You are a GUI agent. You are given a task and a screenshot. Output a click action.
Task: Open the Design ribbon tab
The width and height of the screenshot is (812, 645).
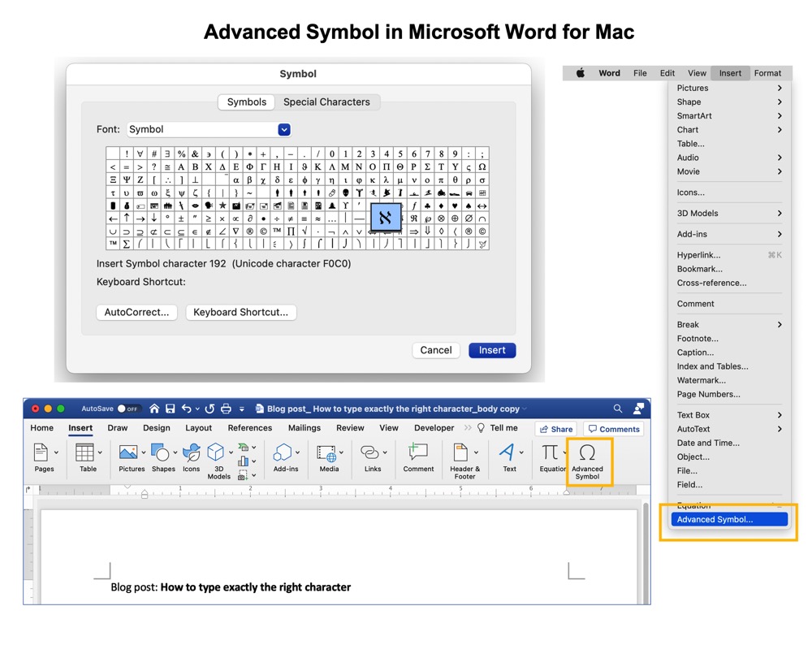tap(157, 428)
